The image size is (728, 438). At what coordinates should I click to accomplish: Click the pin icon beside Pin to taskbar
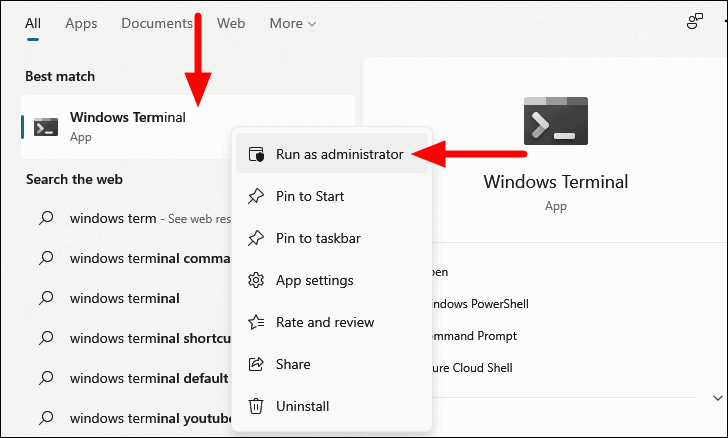click(x=256, y=238)
